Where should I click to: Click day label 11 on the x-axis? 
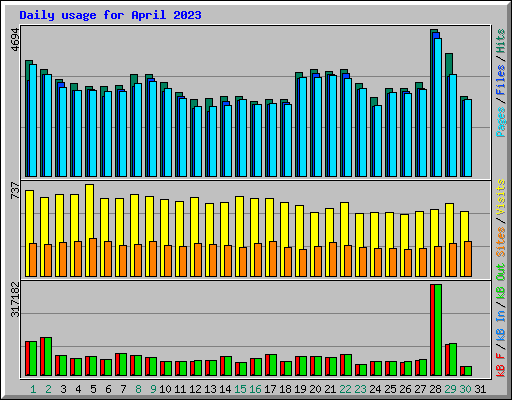(180, 389)
